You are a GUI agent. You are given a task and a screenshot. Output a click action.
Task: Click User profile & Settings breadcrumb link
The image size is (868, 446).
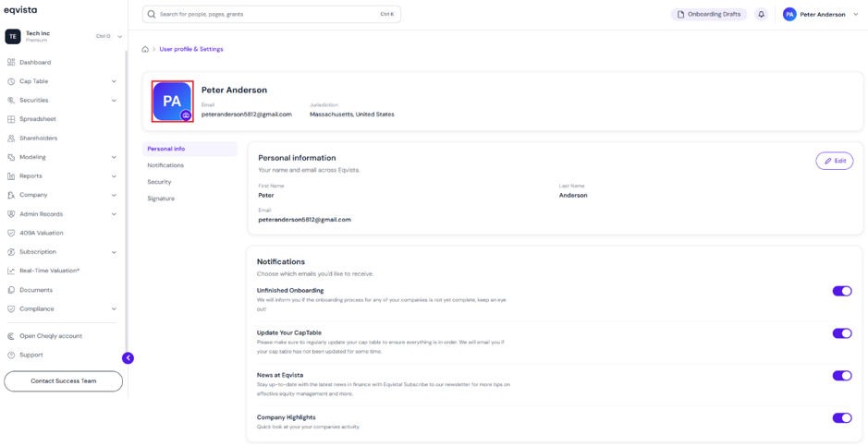tap(191, 49)
